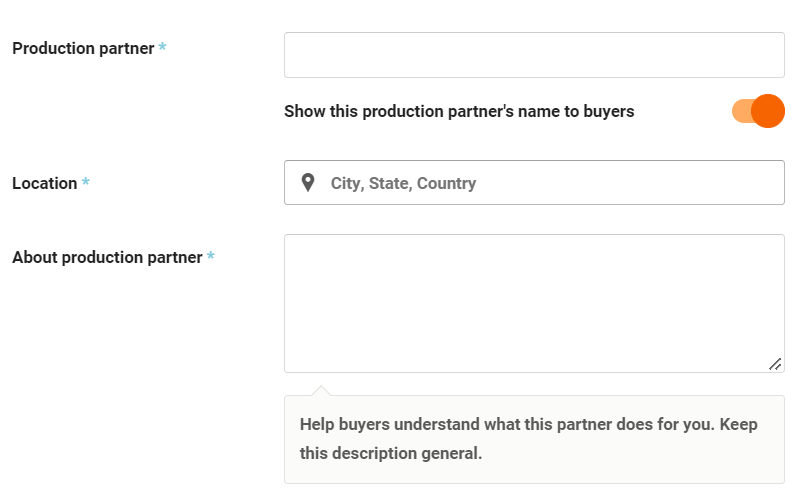Click the "Location" field label
The width and height of the screenshot is (797, 503).
click(x=45, y=184)
